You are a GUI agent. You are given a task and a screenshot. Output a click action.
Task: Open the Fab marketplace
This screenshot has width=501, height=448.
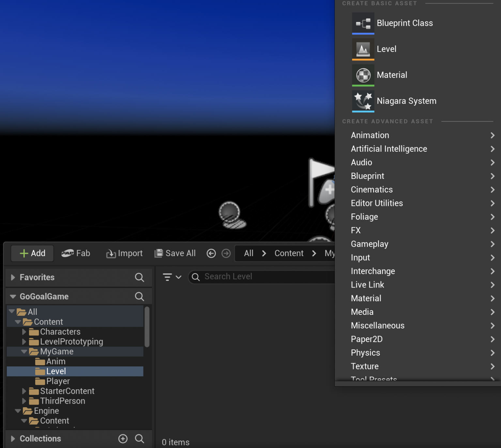(76, 253)
